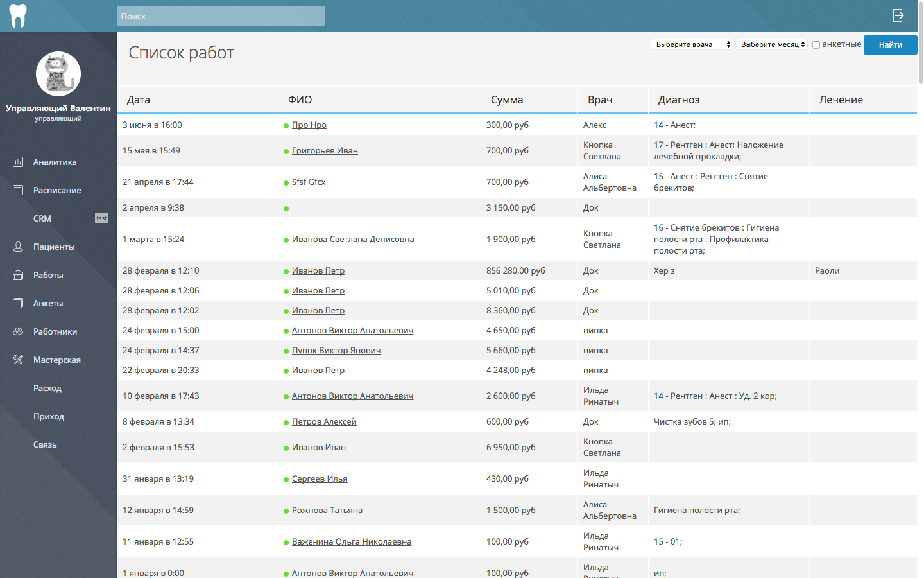Click the tooth logo icon
Viewport: 924px width, 578px height.
[18, 16]
